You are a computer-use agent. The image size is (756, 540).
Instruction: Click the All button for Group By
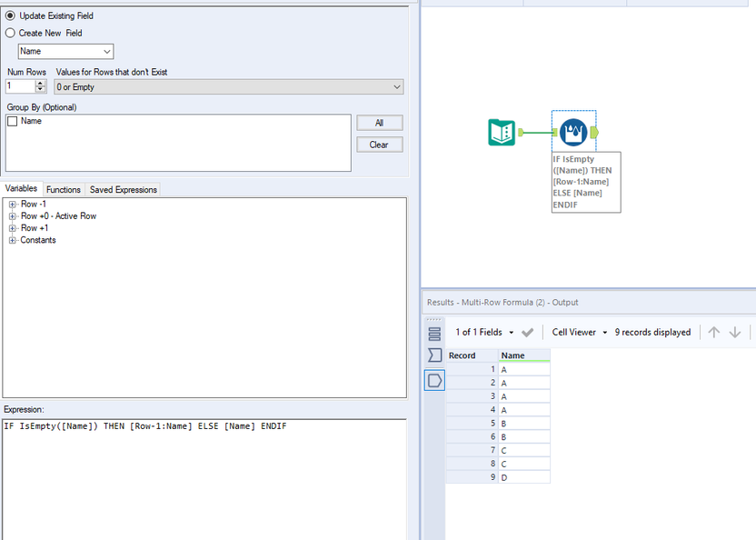(x=380, y=123)
